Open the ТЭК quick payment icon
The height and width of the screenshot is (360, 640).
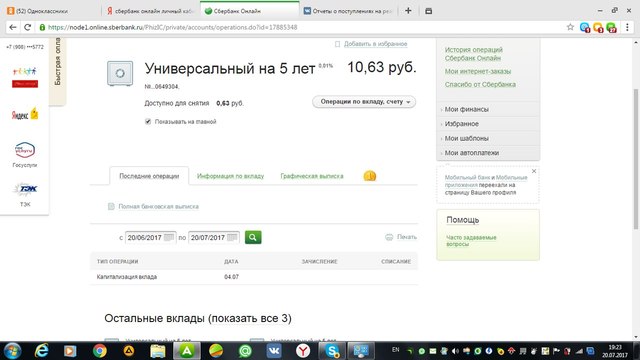pos(25,189)
